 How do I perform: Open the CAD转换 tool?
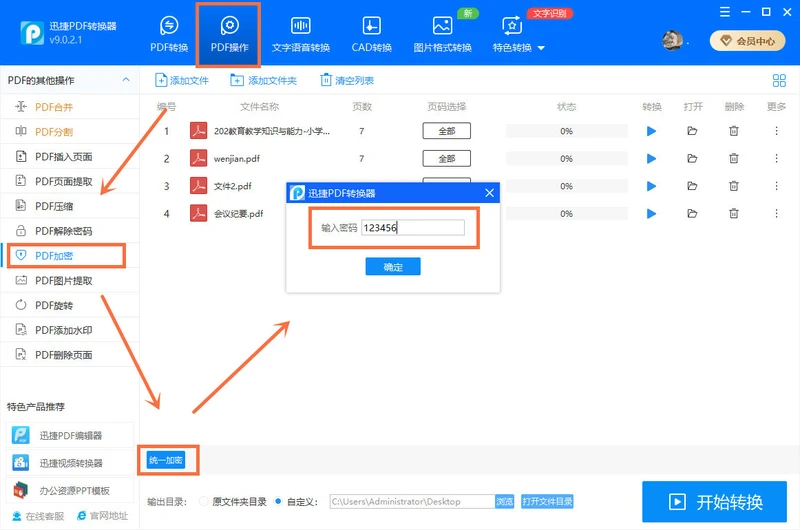pyautogui.click(x=371, y=34)
